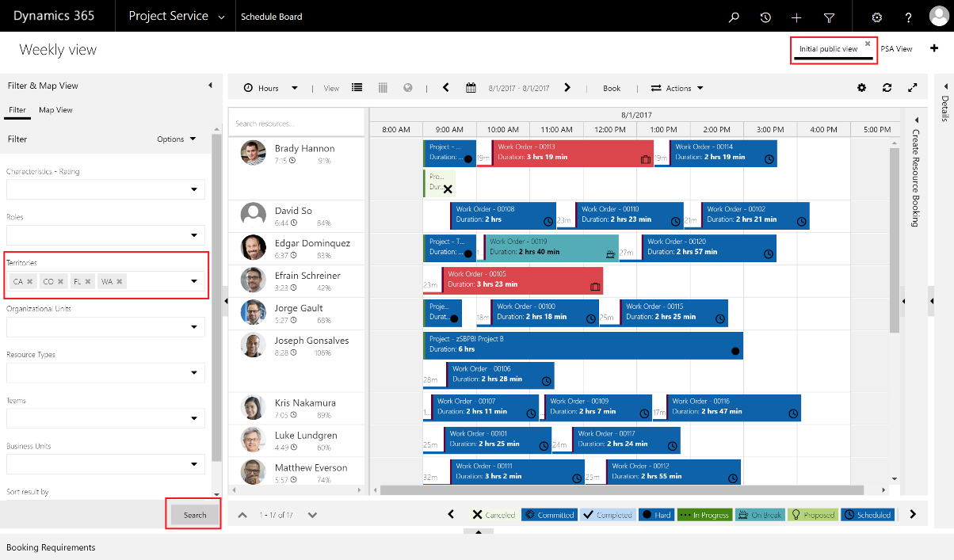Click the Search resources input field
Image resolution: width=954 pixels, height=560 pixels.
pos(297,124)
